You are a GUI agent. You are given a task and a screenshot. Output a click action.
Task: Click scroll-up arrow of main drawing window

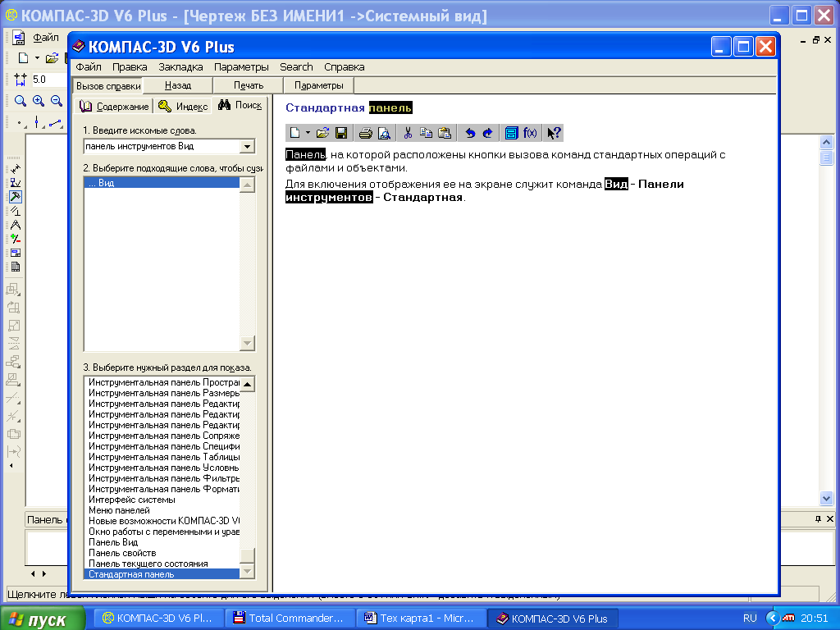[826, 142]
